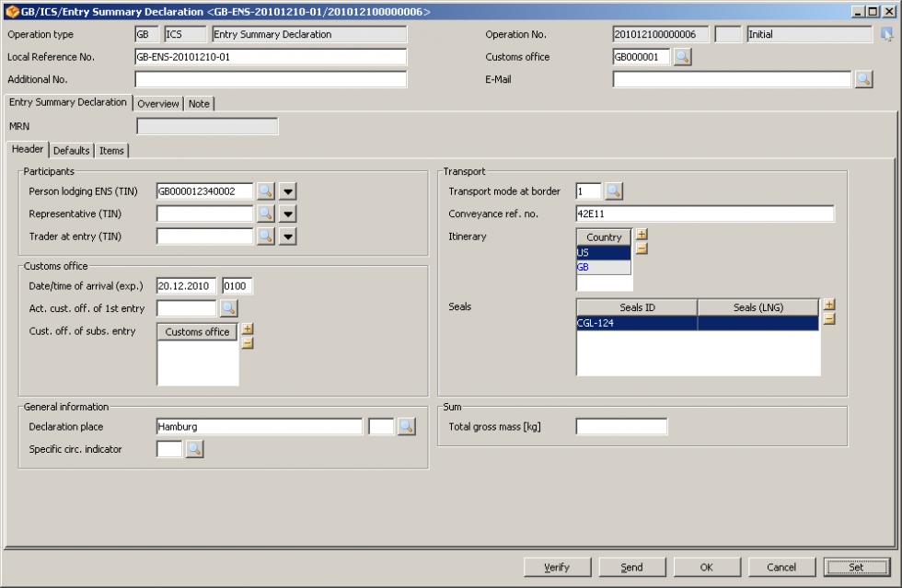Viewport: 902px width, 588px height.
Task: Open lookup for Person lodging ENS (TIN)
Action: 265,191
